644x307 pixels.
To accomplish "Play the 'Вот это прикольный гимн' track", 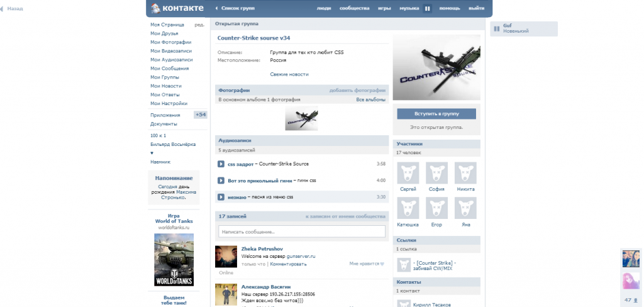I will pyautogui.click(x=221, y=181).
